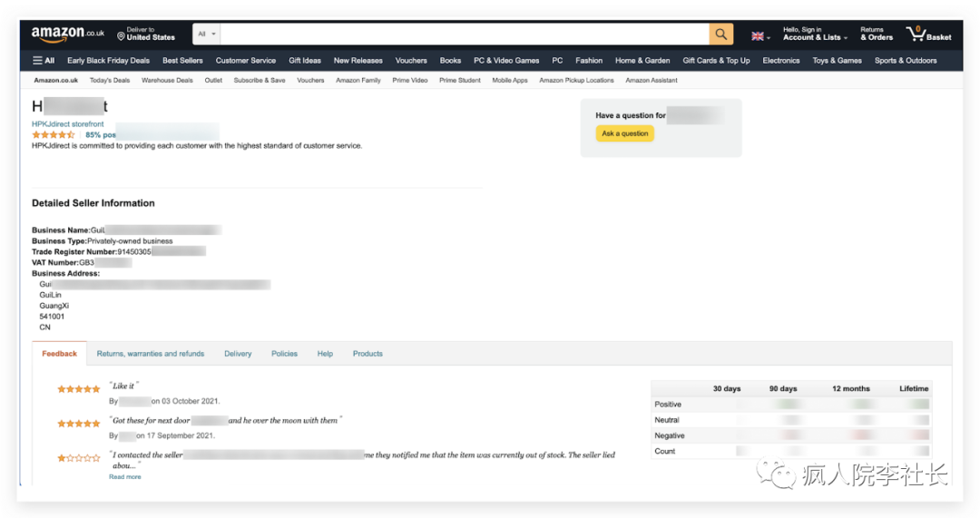
Task: Click the seller star rating
Action: [x=54, y=135]
